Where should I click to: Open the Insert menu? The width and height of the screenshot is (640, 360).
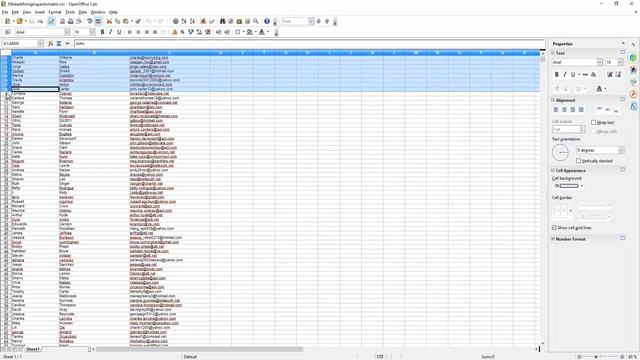point(40,12)
